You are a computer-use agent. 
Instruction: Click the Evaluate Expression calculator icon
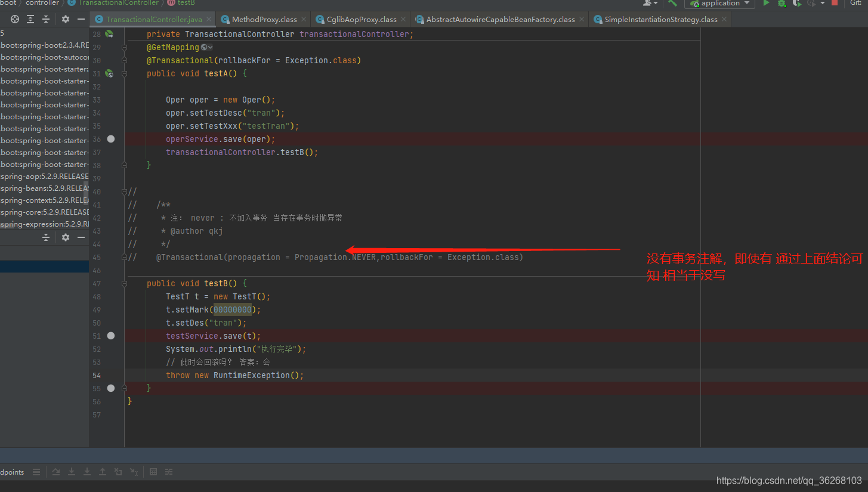153,472
